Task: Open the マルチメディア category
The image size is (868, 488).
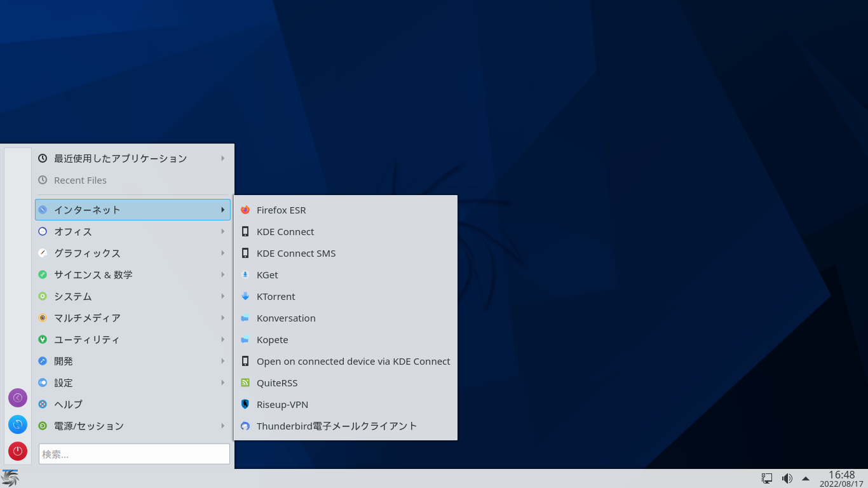Action: click(133, 318)
